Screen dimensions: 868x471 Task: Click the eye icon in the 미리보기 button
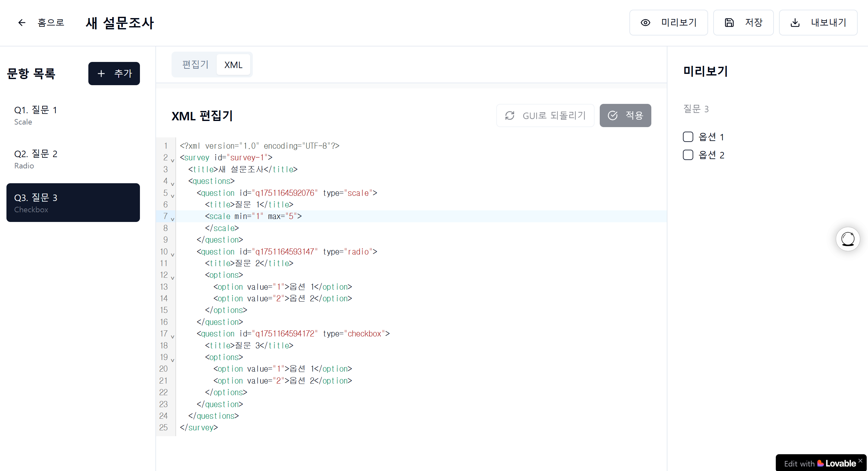pyautogui.click(x=645, y=23)
